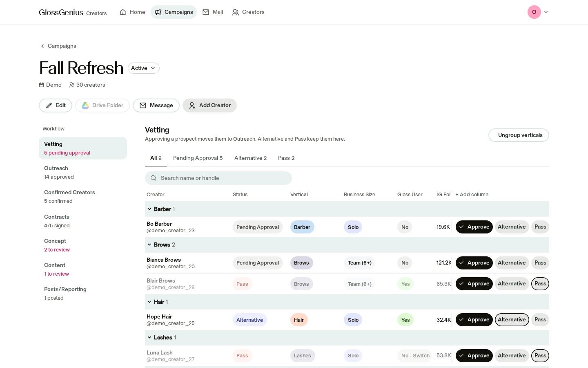This screenshot has height=368, width=588.
Task: Open the Confirmed Creators workflow step
Action: click(x=83, y=196)
